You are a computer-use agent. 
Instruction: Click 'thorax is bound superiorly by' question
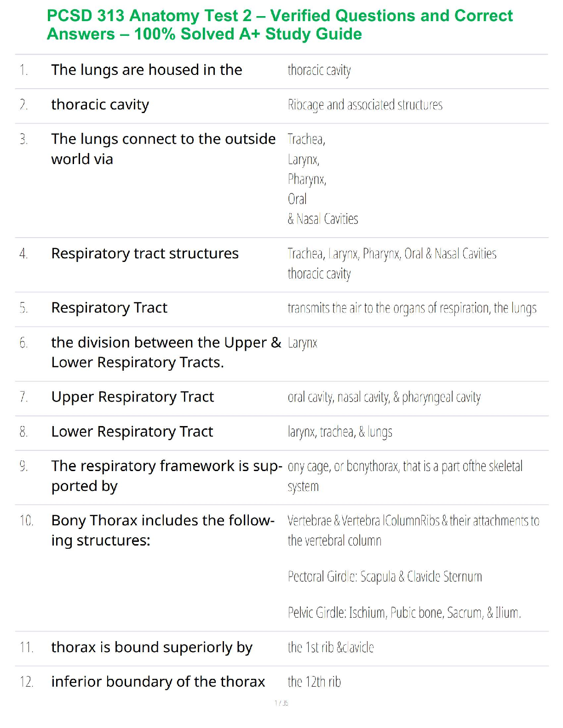pos(152,648)
